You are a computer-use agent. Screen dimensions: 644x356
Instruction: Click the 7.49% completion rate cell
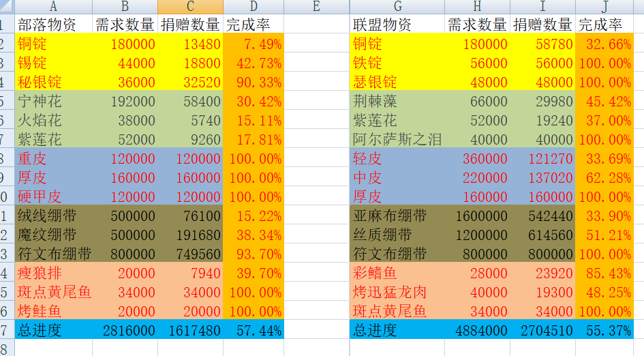tap(254, 44)
